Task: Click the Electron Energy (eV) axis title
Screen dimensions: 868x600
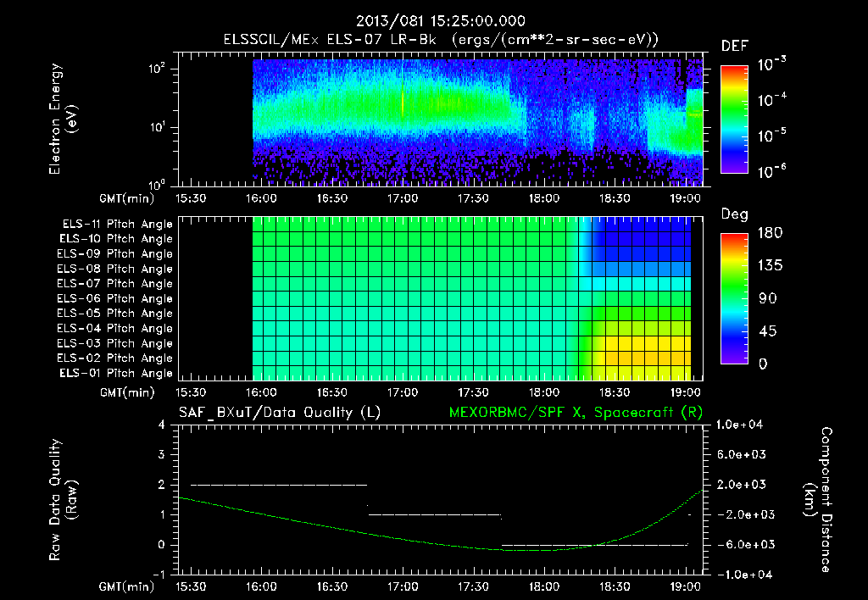Action: click(63, 119)
